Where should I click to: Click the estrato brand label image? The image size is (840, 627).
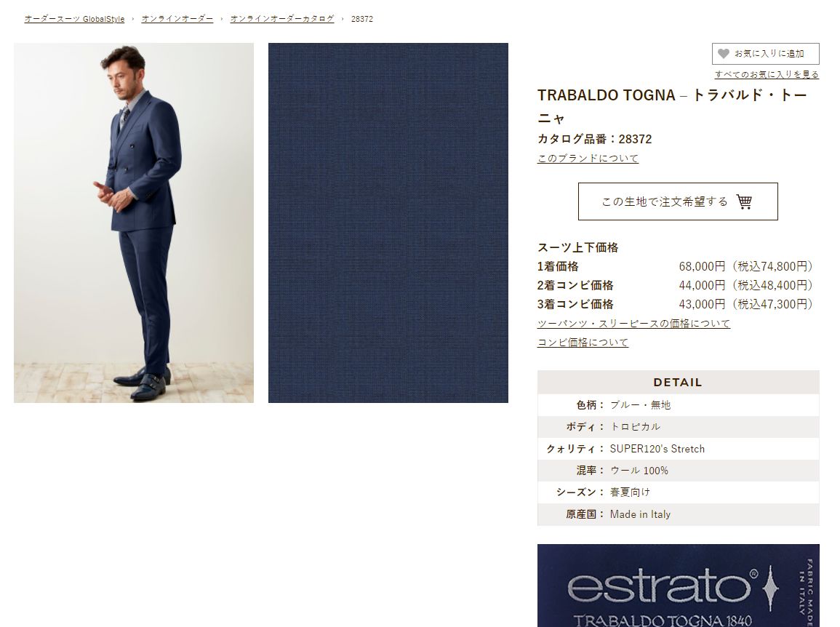coord(679,586)
